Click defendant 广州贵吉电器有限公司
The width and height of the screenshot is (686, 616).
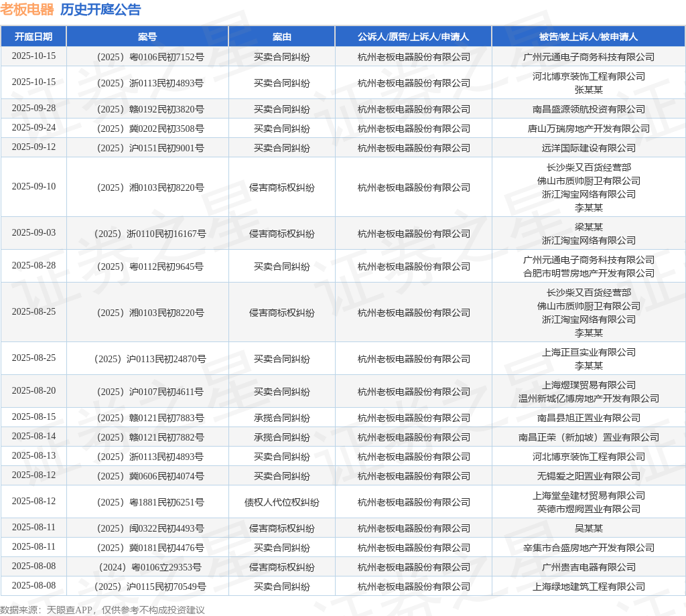pyautogui.click(x=588, y=568)
